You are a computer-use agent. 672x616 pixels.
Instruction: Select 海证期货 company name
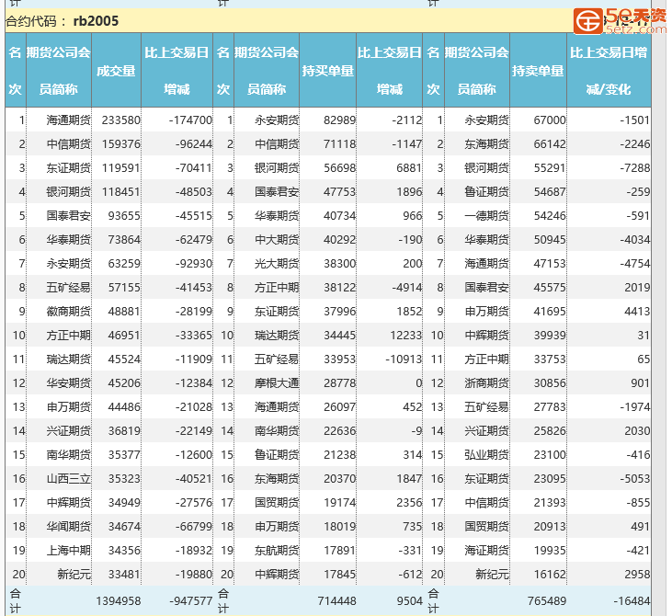click(487, 551)
